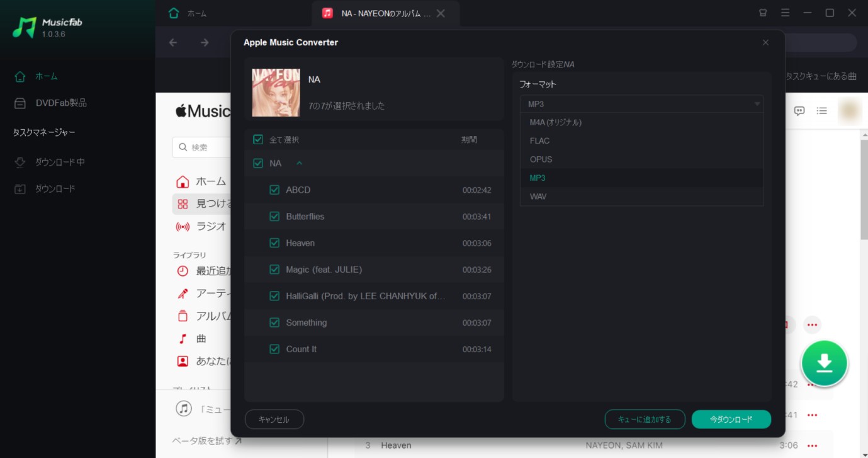Viewport: 868px width, 458px height.
Task: Click the キューに追加する button
Action: 645,420
